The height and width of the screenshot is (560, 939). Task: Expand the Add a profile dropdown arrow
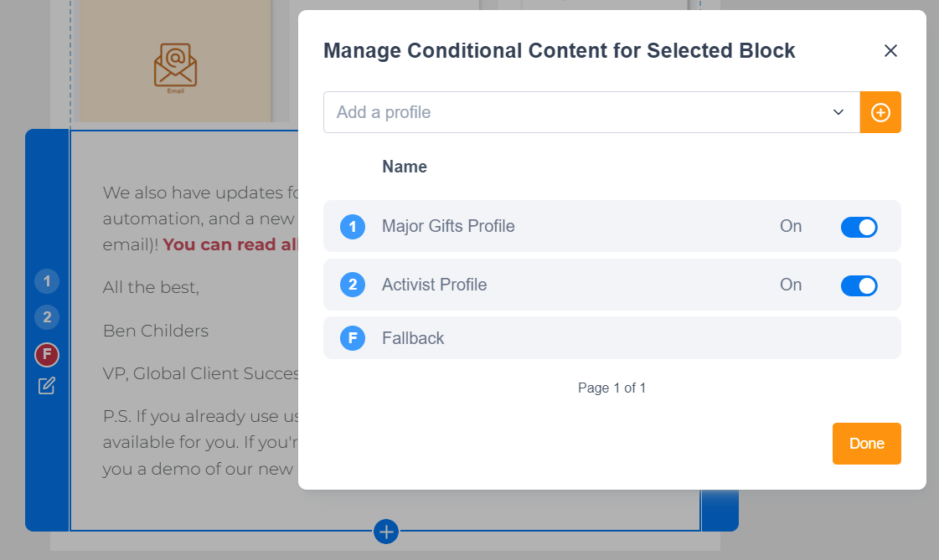pyautogui.click(x=838, y=112)
